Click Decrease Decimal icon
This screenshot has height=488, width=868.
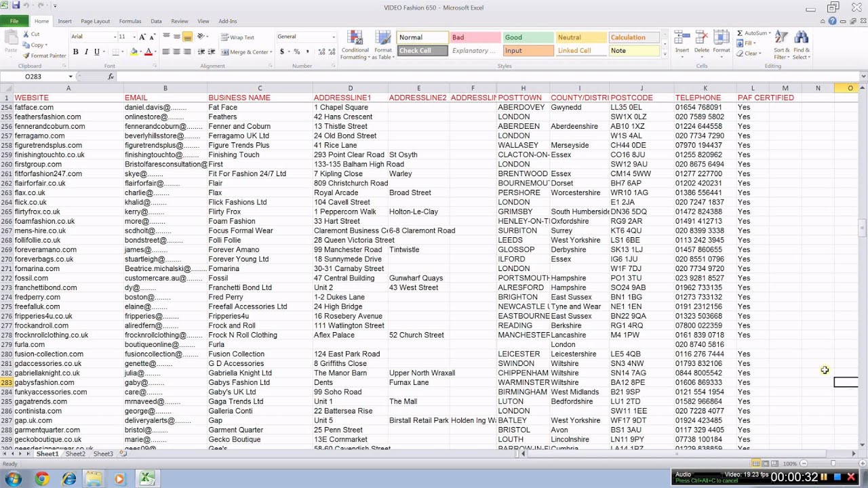(x=330, y=52)
